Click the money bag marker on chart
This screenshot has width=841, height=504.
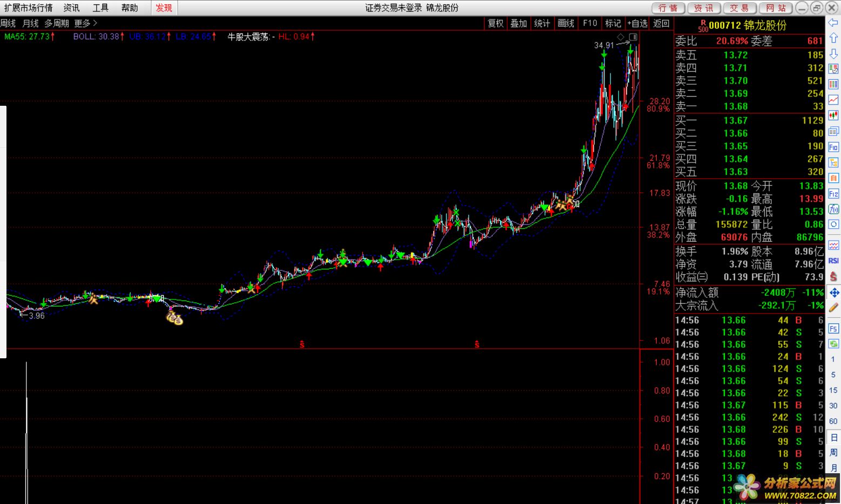point(174,318)
